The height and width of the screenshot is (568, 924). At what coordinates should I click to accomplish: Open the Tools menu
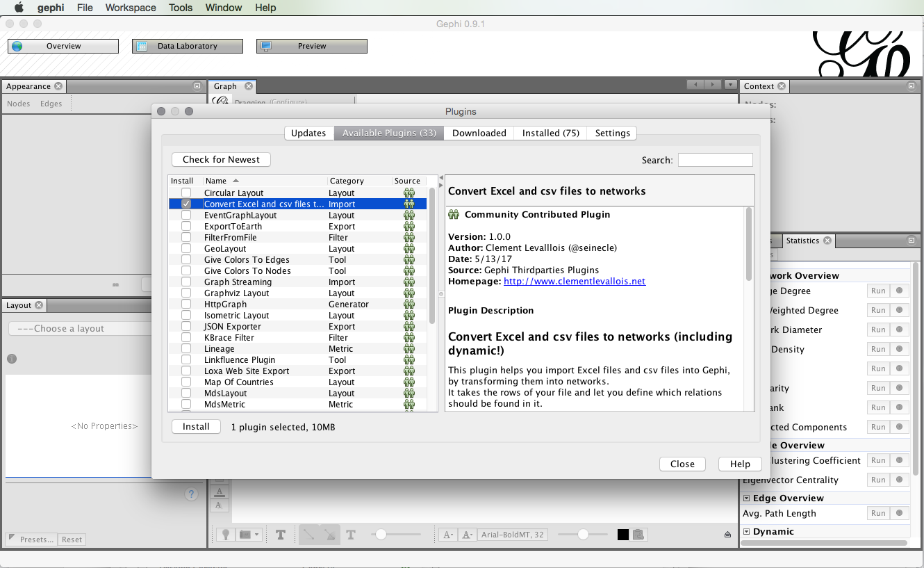[x=181, y=8]
